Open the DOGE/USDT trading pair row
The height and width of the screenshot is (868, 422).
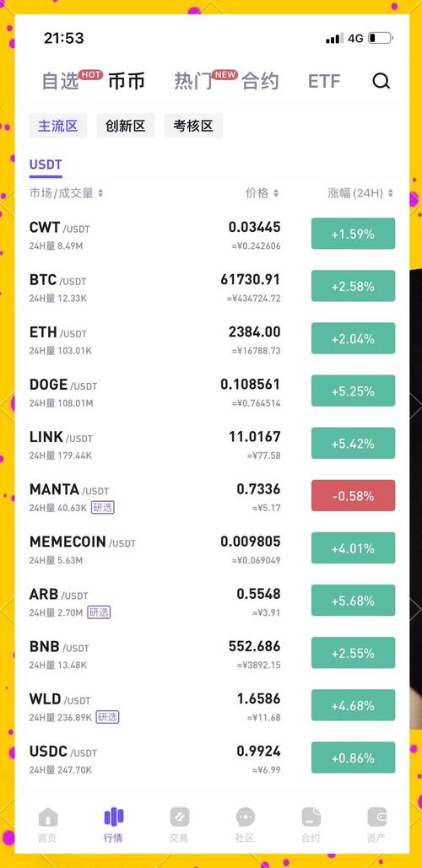212,391
